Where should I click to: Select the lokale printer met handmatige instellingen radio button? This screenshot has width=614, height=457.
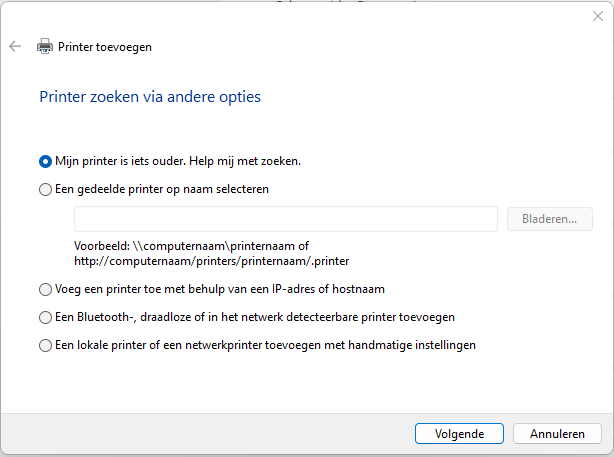click(45, 345)
